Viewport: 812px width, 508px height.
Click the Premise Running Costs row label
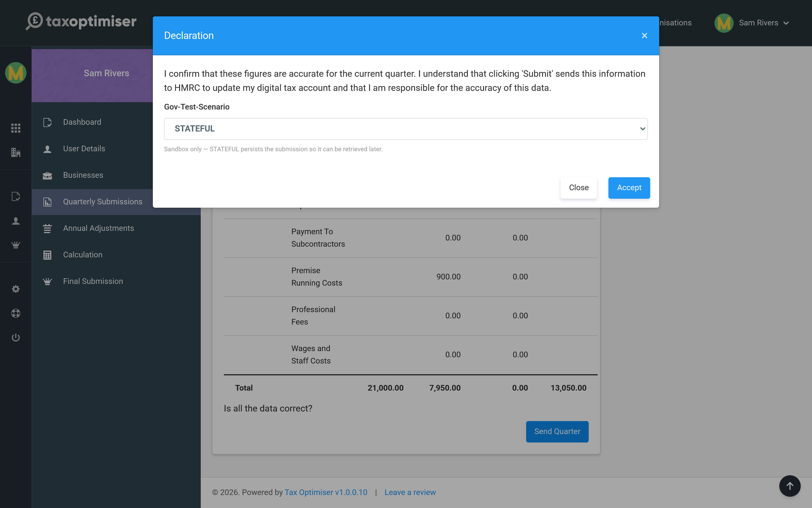point(316,277)
